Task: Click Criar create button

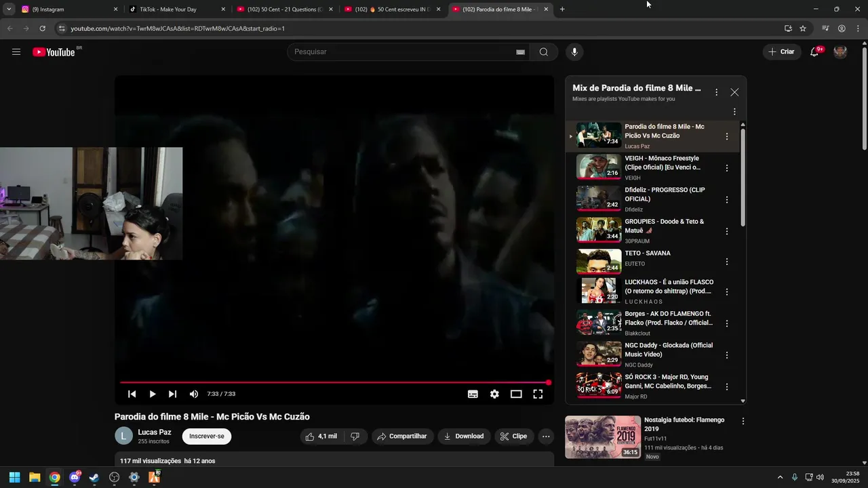Action: coord(781,52)
